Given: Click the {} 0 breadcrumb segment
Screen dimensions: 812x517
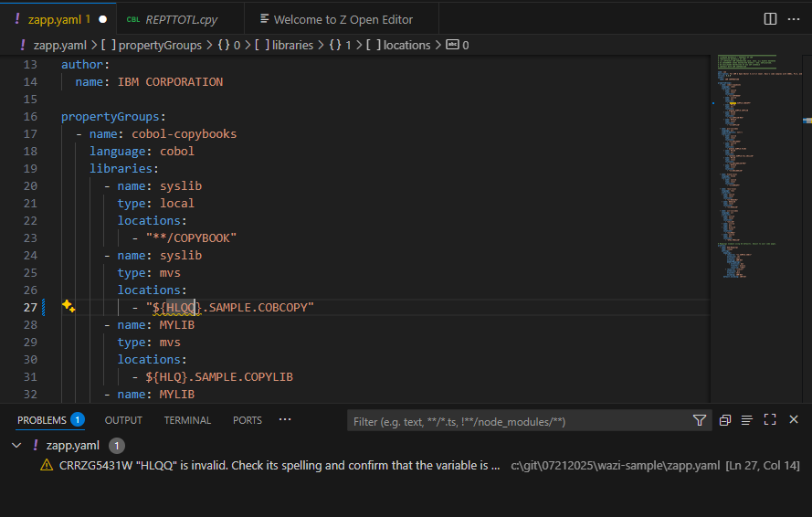Looking at the screenshot, I should coord(229,45).
